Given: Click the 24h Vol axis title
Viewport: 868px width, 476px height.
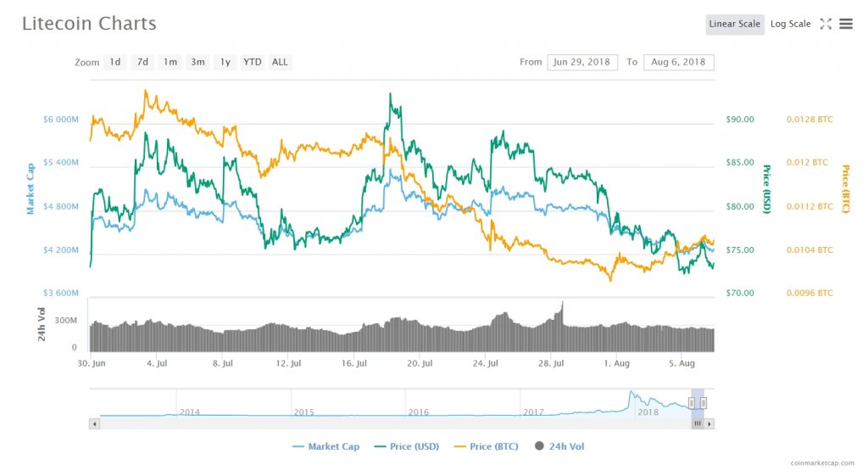Looking at the screenshot, I should [42, 324].
